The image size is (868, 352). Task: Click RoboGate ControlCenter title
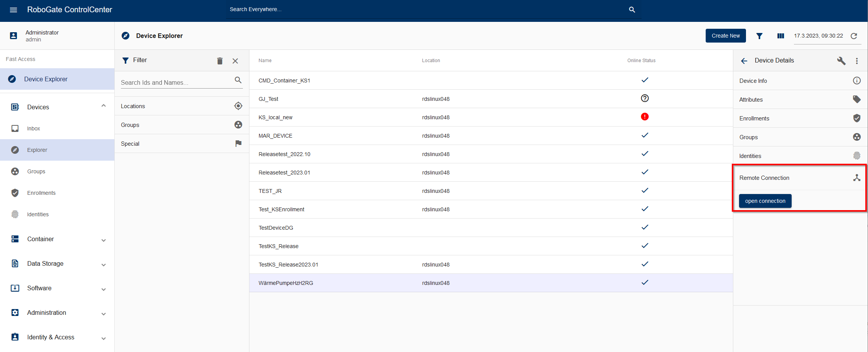(69, 10)
